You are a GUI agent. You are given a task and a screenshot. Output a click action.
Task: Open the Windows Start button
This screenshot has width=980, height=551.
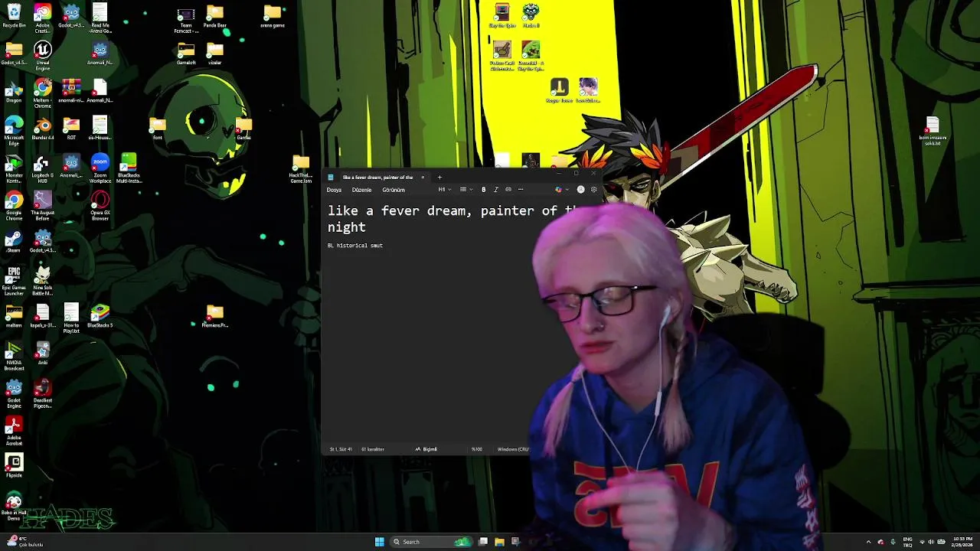[379, 542]
